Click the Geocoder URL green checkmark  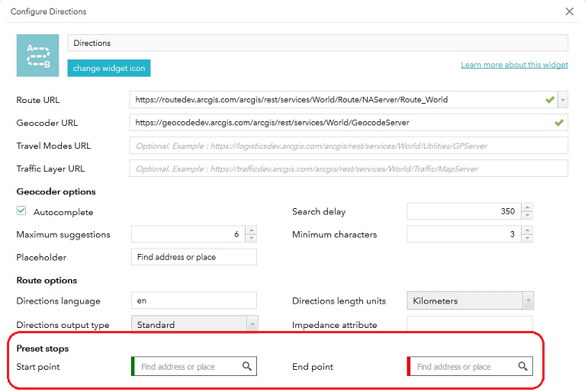coord(558,123)
